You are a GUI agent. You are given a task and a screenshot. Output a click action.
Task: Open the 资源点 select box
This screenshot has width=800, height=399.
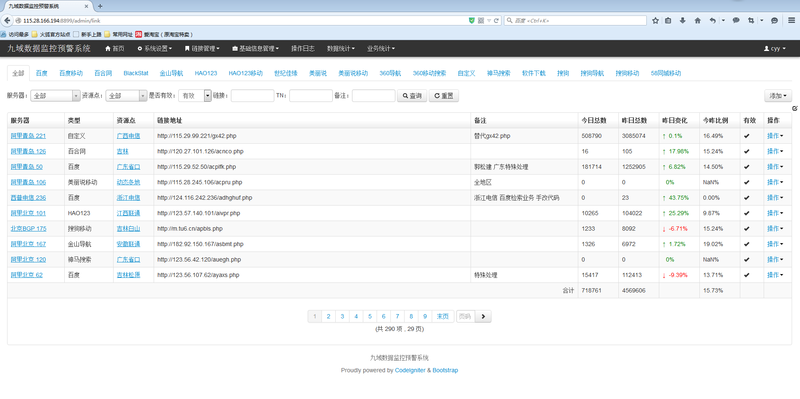[x=126, y=95]
